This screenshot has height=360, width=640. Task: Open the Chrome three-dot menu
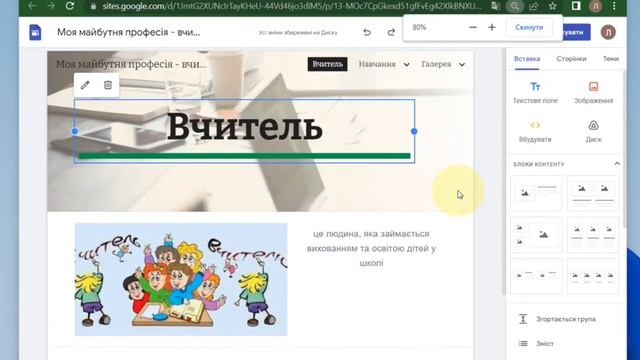[614, 6]
